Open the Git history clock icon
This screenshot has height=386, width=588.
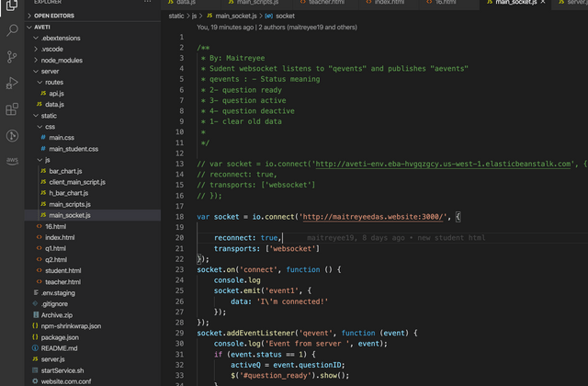tap(12, 135)
